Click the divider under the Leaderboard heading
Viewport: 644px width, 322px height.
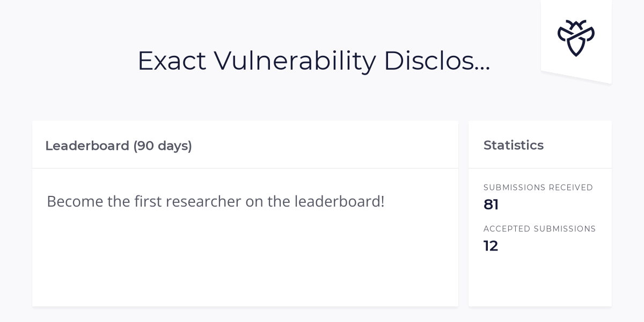(245, 167)
